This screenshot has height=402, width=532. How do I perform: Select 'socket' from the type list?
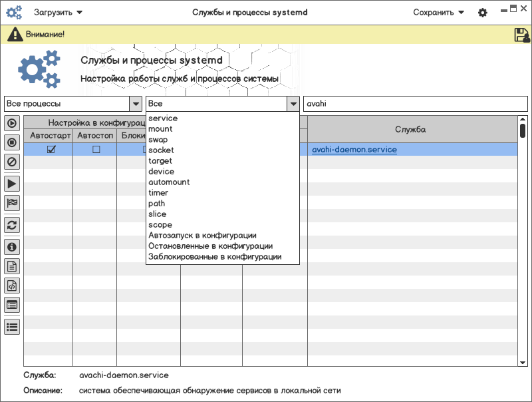click(161, 150)
